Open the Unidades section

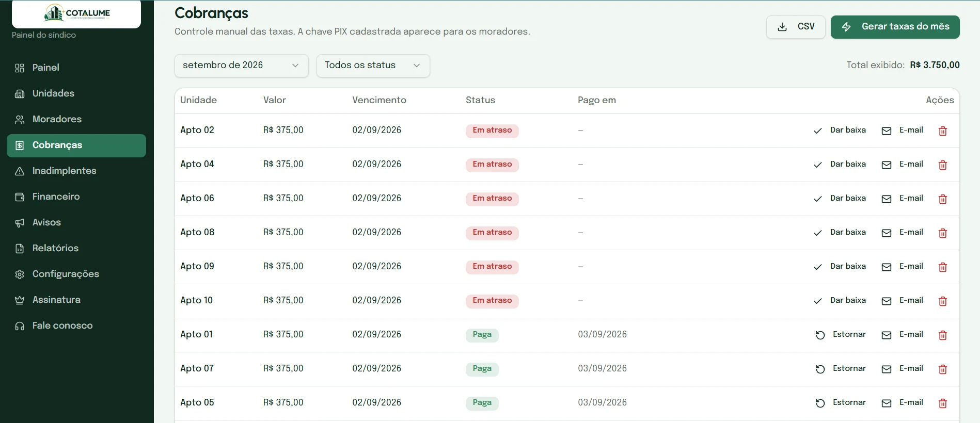76,93
